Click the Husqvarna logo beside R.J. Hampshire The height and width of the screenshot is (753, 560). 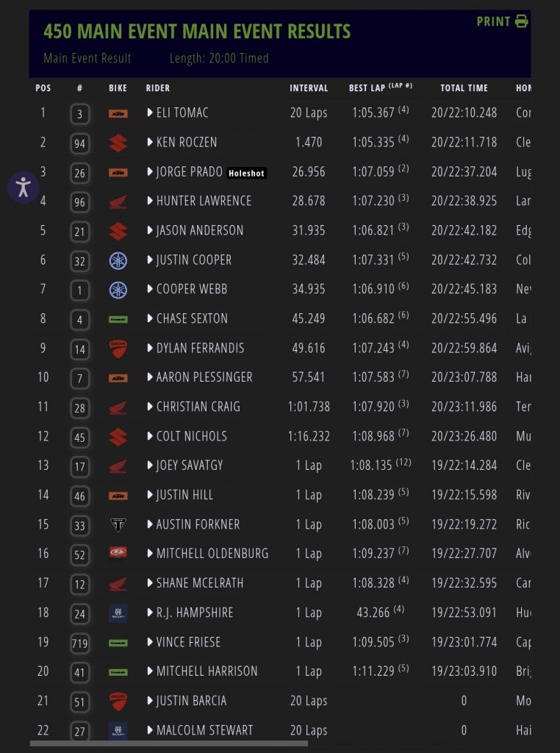(118, 613)
